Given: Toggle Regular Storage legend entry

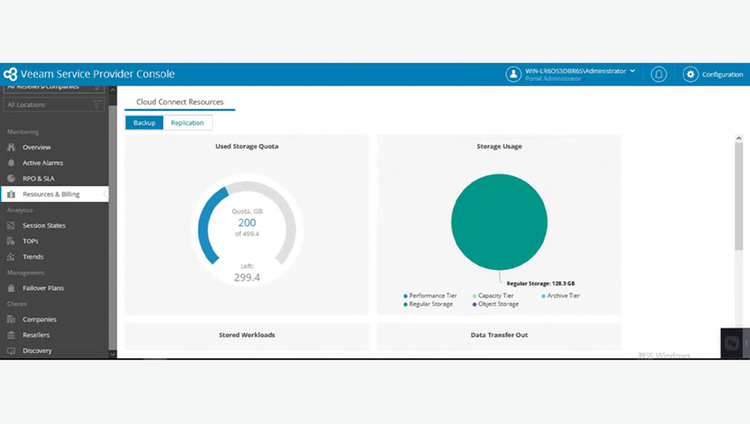Looking at the screenshot, I should coord(428,304).
